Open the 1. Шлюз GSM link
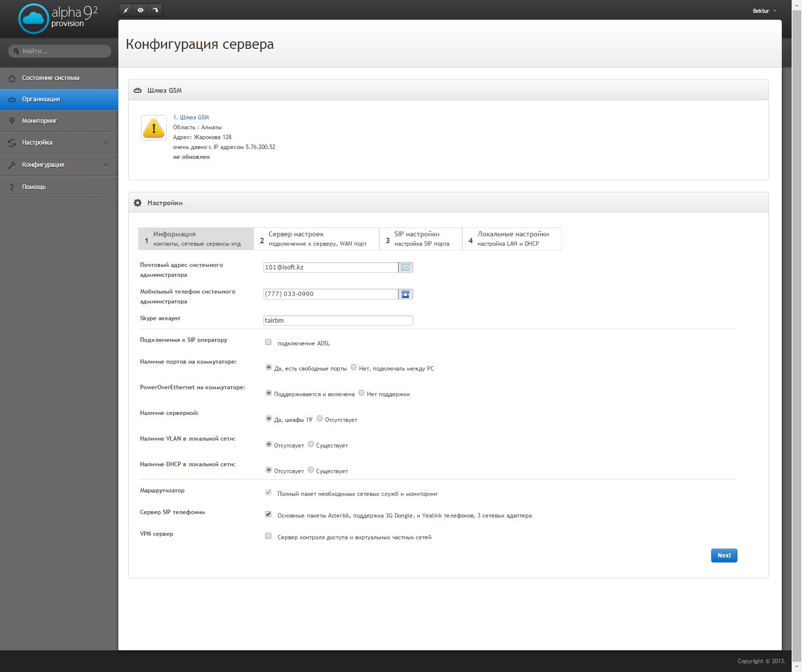Image resolution: width=802 pixels, height=672 pixels. 191,117
